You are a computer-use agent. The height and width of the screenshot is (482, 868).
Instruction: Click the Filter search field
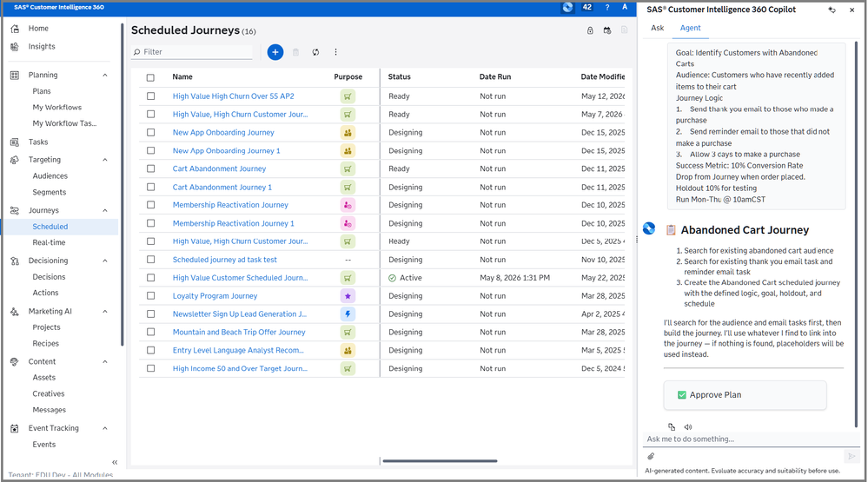[191, 52]
